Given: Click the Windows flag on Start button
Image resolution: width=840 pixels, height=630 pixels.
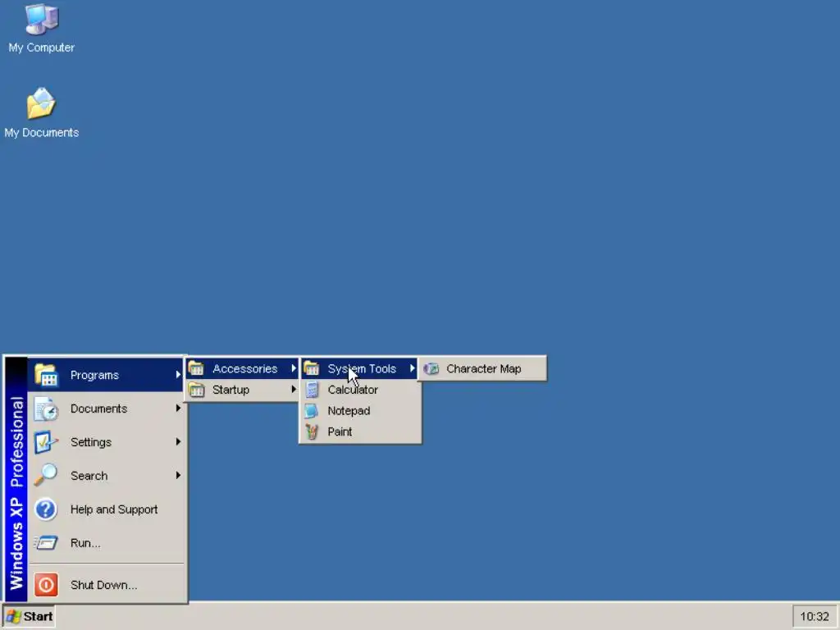Looking at the screenshot, I should pos(13,617).
